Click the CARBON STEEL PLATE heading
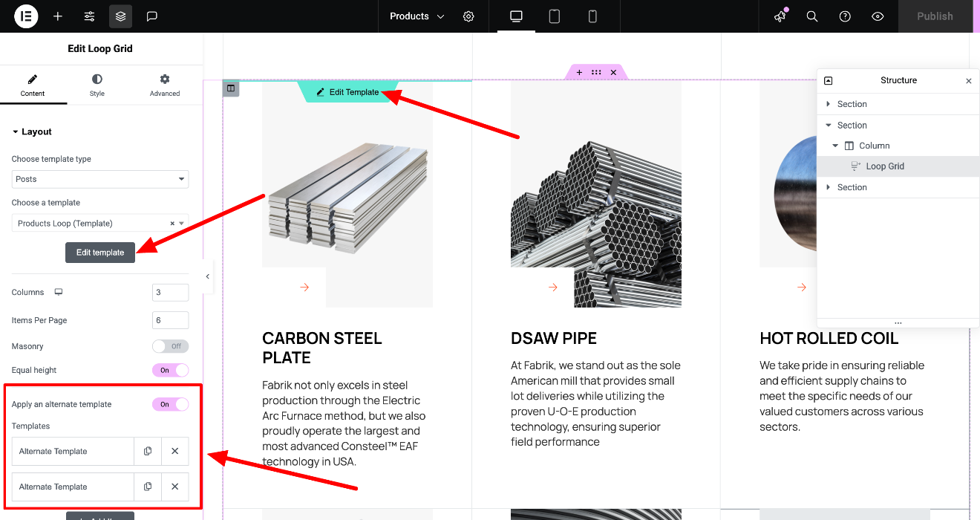Image resolution: width=980 pixels, height=520 pixels. pyautogui.click(x=322, y=348)
